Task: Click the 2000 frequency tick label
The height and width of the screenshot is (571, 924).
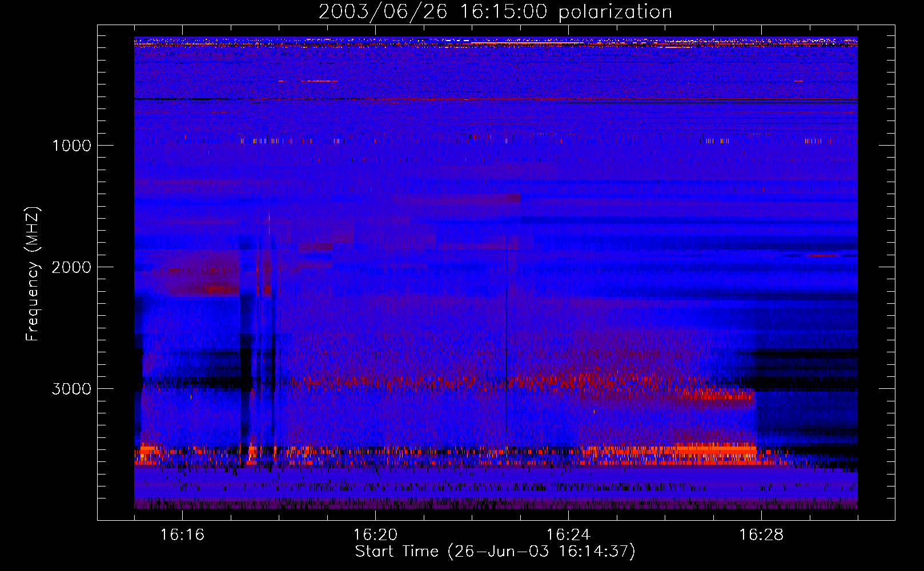Action: (x=71, y=267)
